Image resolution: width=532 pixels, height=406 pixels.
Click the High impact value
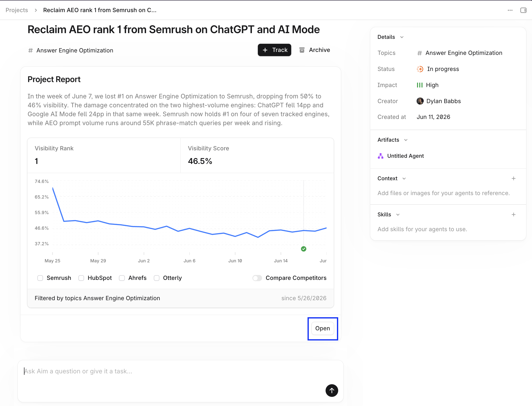click(x=432, y=85)
